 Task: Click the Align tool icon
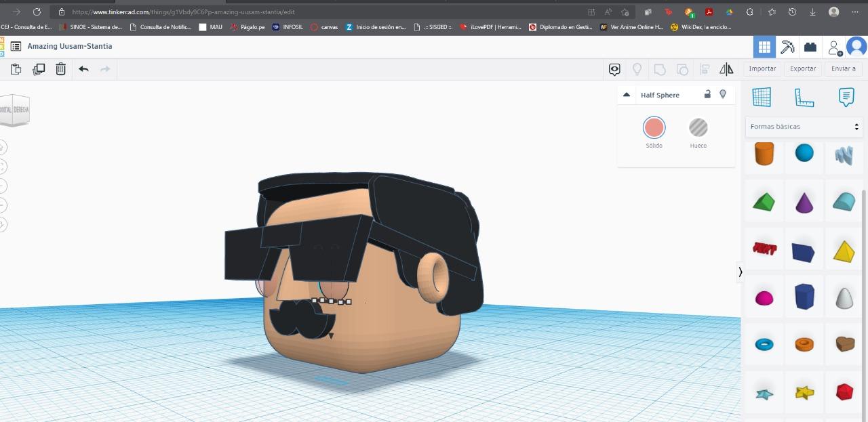(x=705, y=69)
